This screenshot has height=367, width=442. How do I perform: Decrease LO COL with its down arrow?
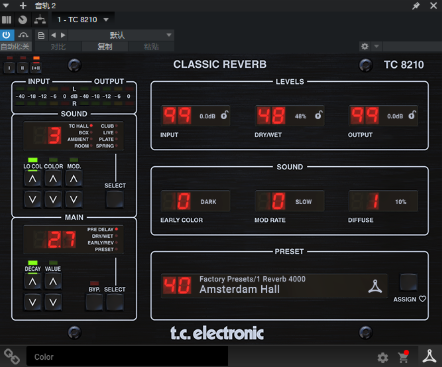[32, 200]
